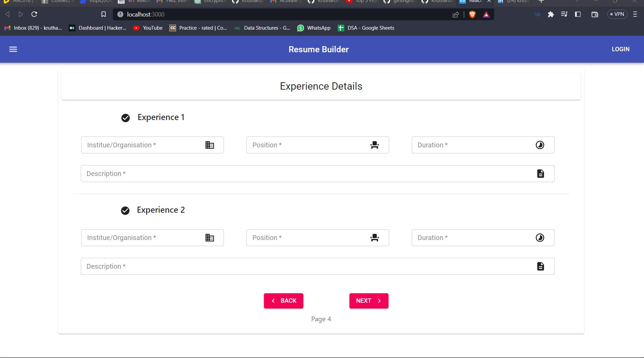Click the building icon in Experience 1 Institute field

pyautogui.click(x=209, y=145)
